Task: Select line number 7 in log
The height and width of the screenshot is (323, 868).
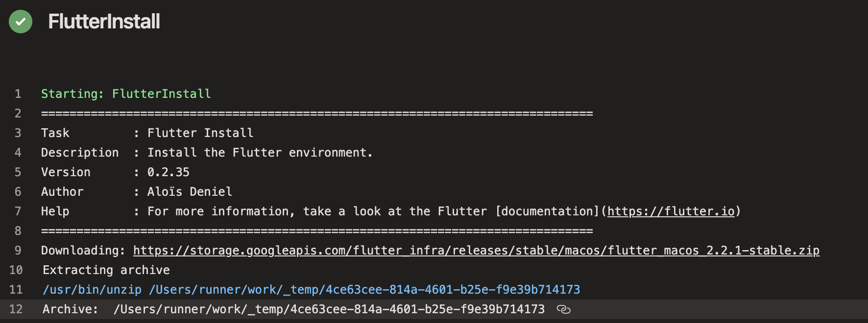Action: [18, 211]
